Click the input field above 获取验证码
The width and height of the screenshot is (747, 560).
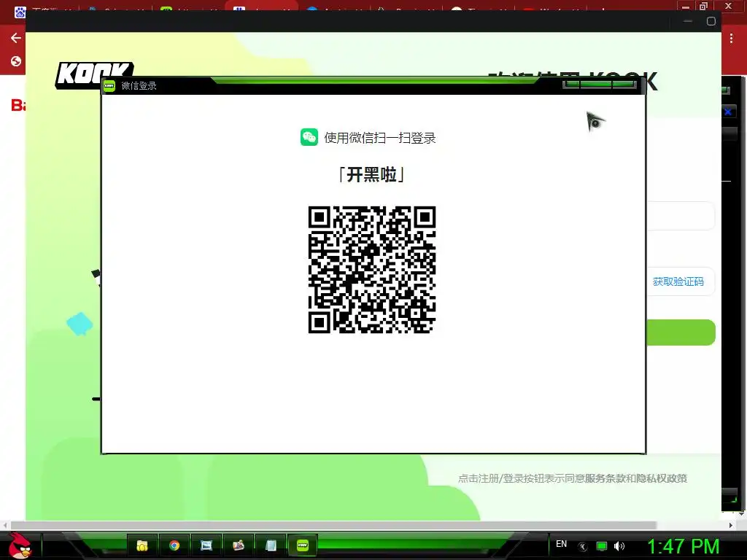pos(681,216)
